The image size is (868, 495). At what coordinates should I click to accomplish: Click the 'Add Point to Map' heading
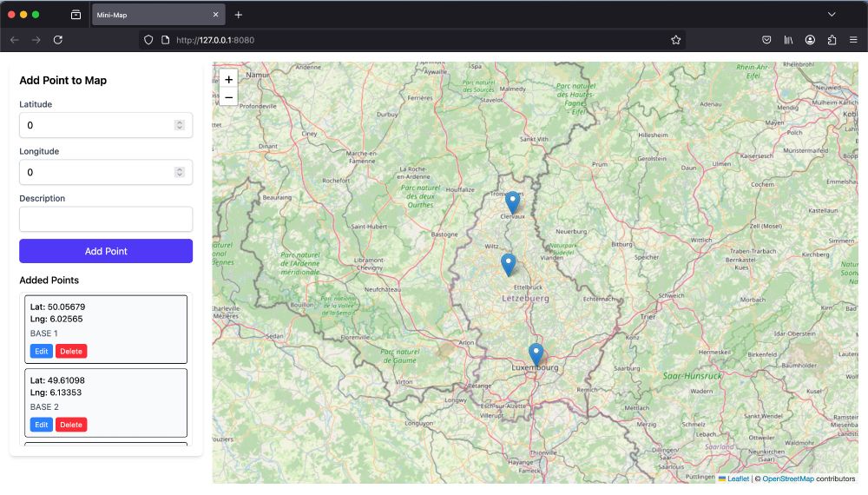click(63, 80)
